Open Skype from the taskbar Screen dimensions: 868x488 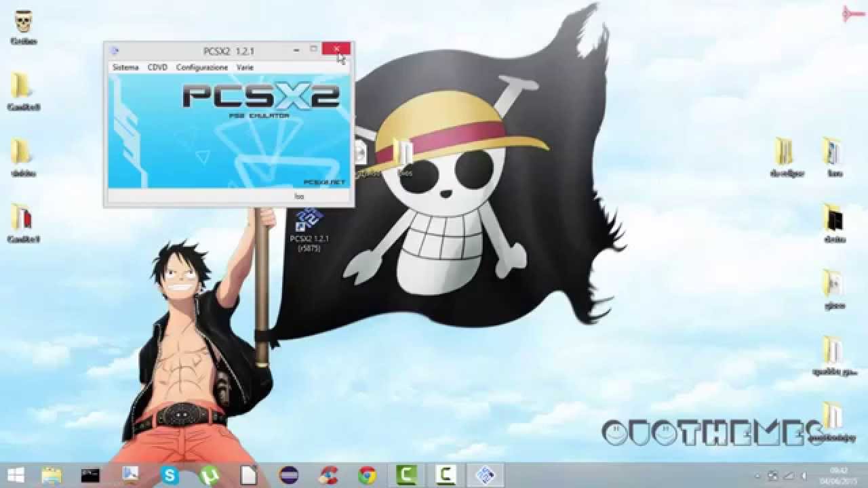[170, 475]
